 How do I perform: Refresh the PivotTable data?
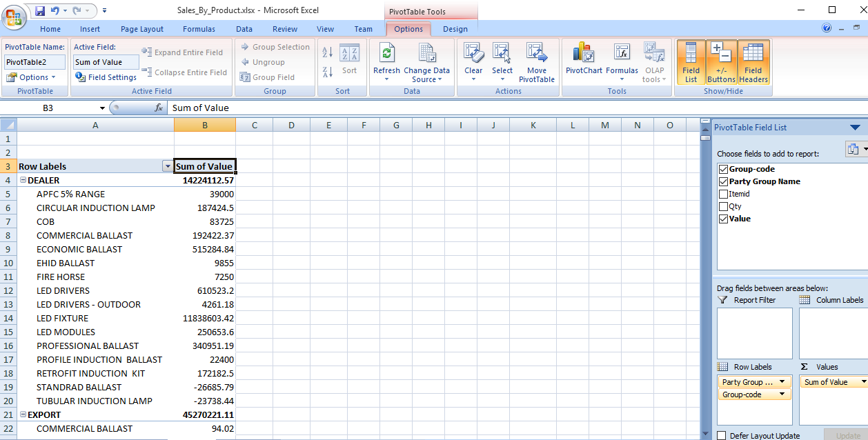point(386,62)
